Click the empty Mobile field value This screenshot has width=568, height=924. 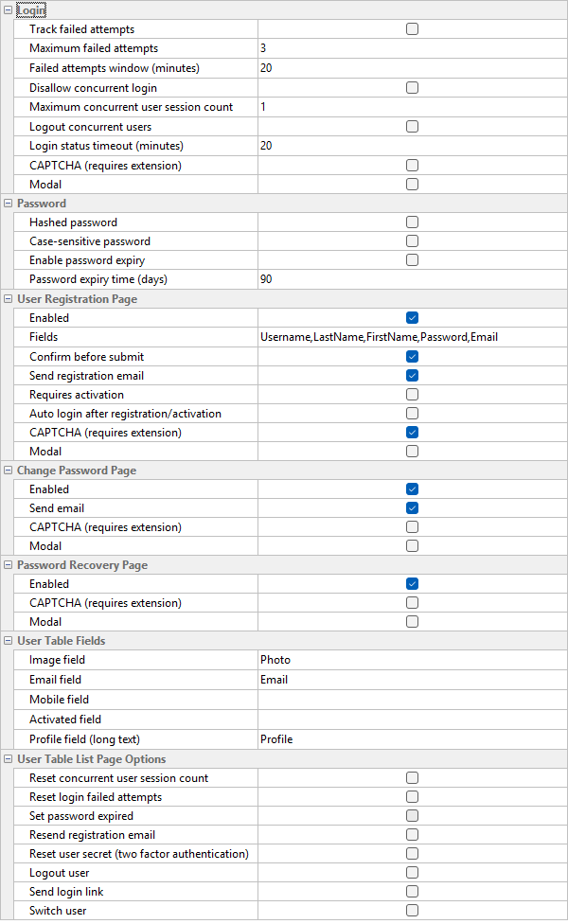[412, 700]
